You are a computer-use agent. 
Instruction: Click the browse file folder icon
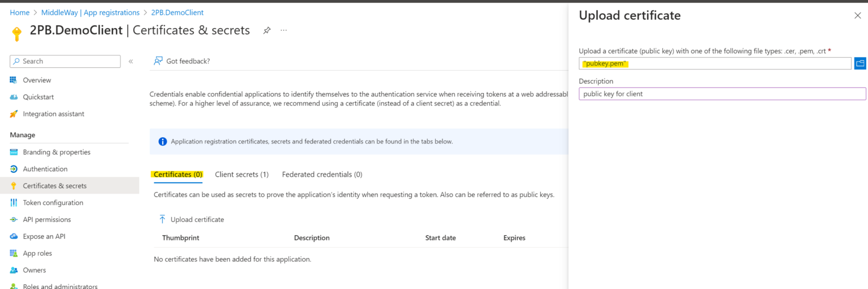860,63
